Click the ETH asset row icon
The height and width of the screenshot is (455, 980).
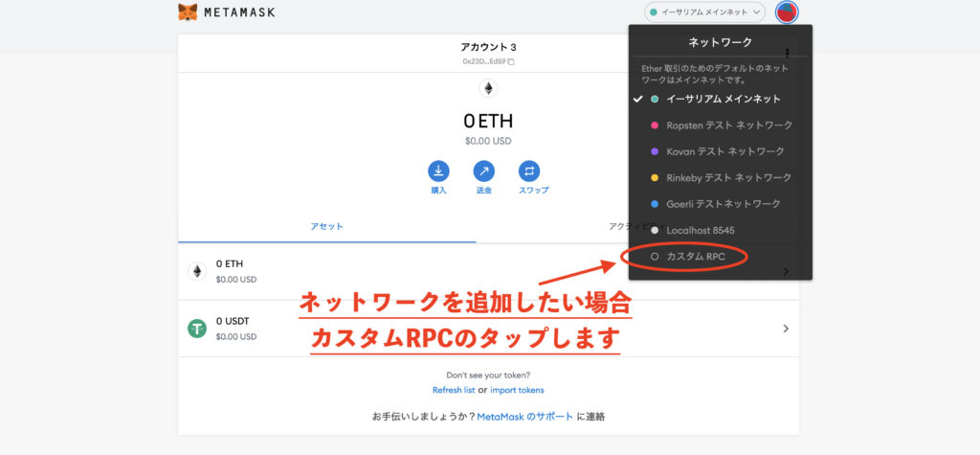pyautogui.click(x=197, y=271)
